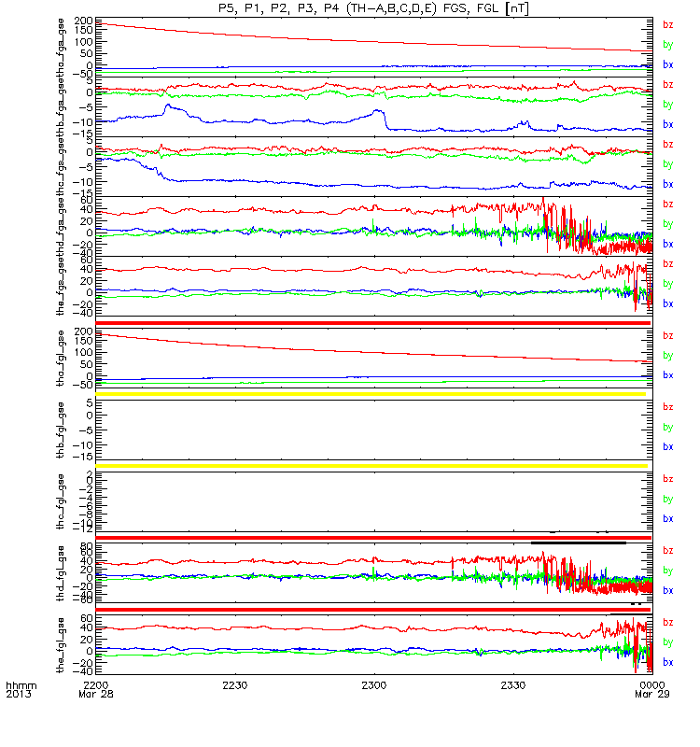This screenshot has width=700, height=747.
Task: Click the 'Mar 28' date label
Action: [96, 694]
